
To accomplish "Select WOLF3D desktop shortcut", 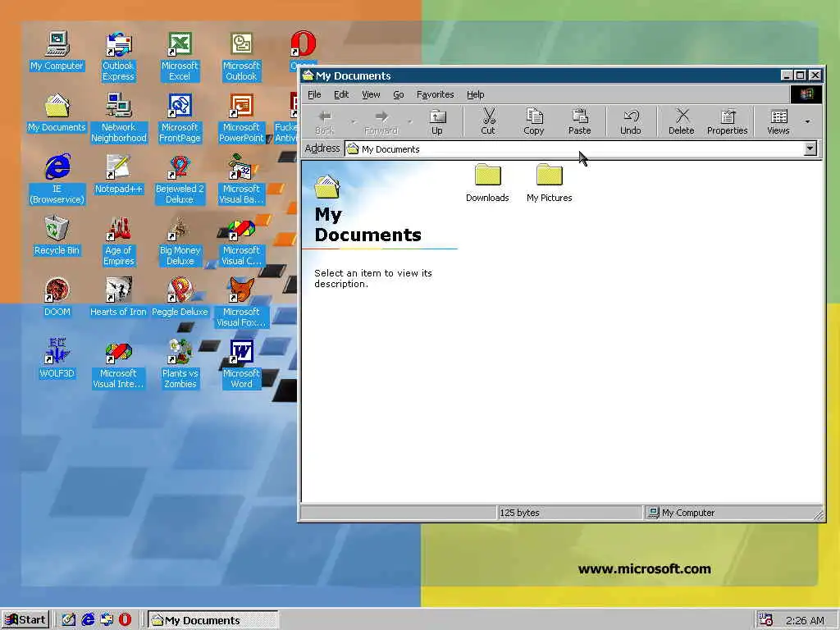I will point(57,359).
